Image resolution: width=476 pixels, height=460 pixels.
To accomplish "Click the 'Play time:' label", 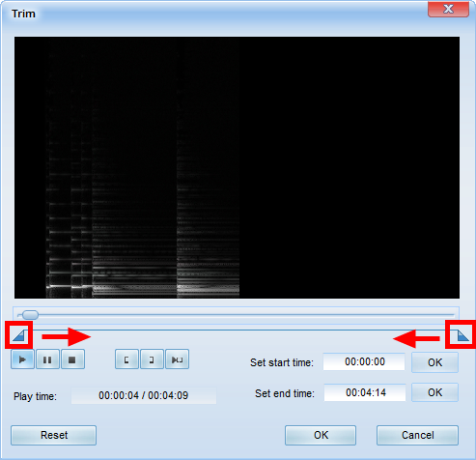I will (x=35, y=396).
